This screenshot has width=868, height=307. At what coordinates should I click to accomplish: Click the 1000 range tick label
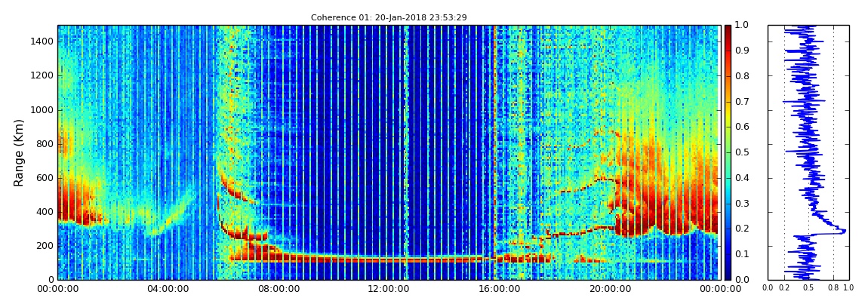43,110
